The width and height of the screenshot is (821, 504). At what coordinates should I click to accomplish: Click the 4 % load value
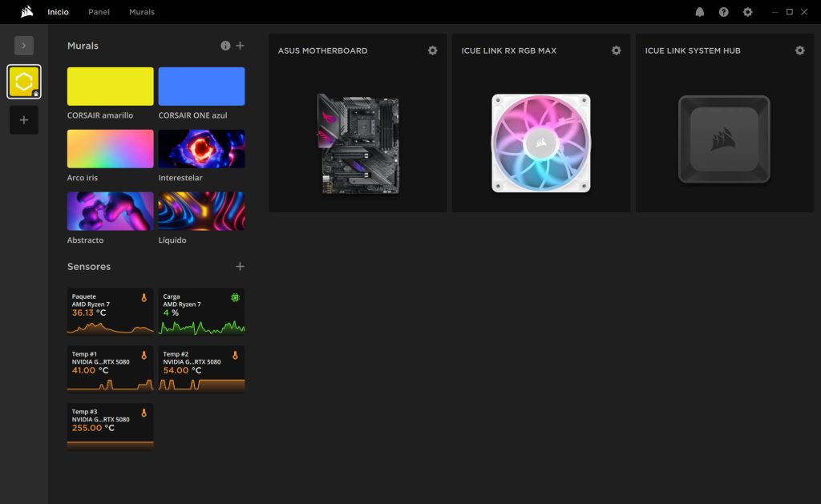click(x=171, y=312)
